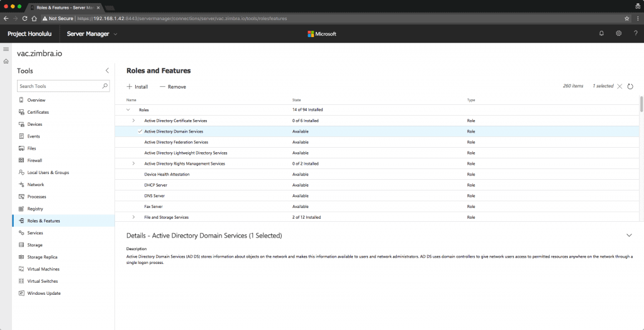Viewport: 644px width, 330px height.
Task: Sort by the Name column header
Action: tap(131, 100)
